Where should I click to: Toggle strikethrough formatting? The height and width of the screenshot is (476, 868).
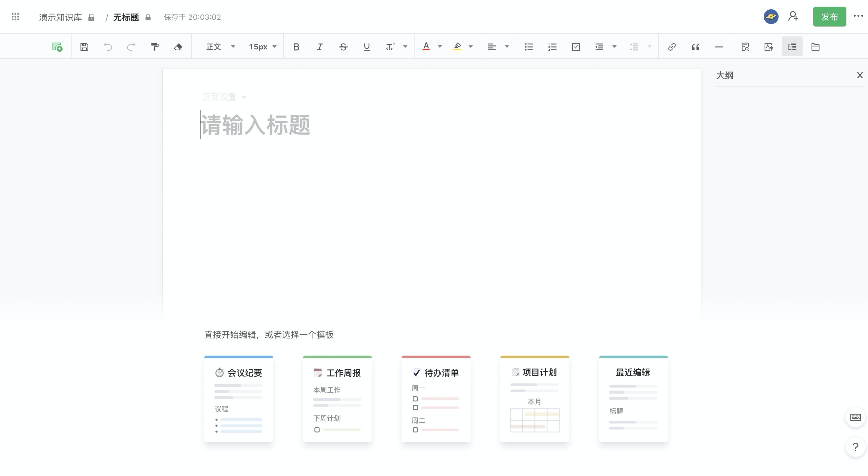pyautogui.click(x=343, y=47)
